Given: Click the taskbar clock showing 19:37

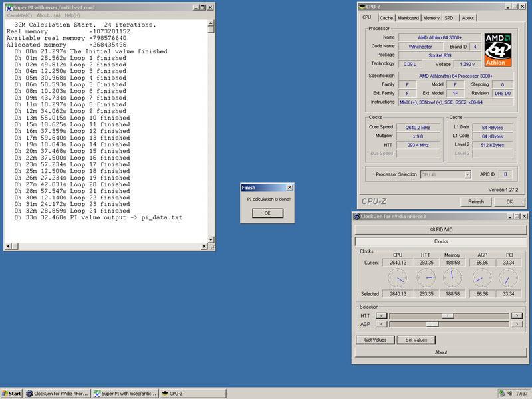Looking at the screenshot, I should [521, 394].
